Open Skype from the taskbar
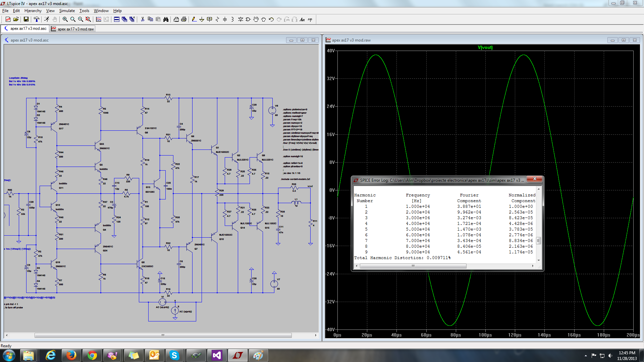Image resolution: width=644 pixels, height=362 pixels. pos(174,355)
